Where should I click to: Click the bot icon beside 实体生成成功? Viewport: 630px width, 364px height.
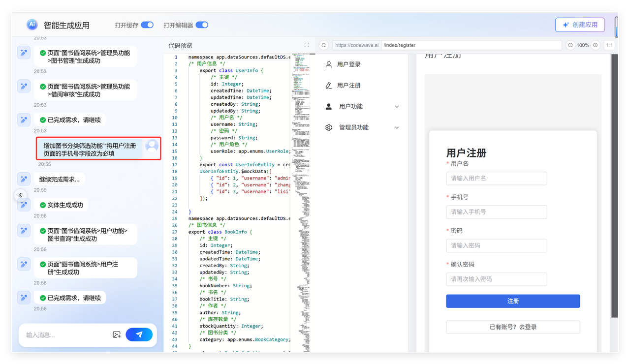24,205
